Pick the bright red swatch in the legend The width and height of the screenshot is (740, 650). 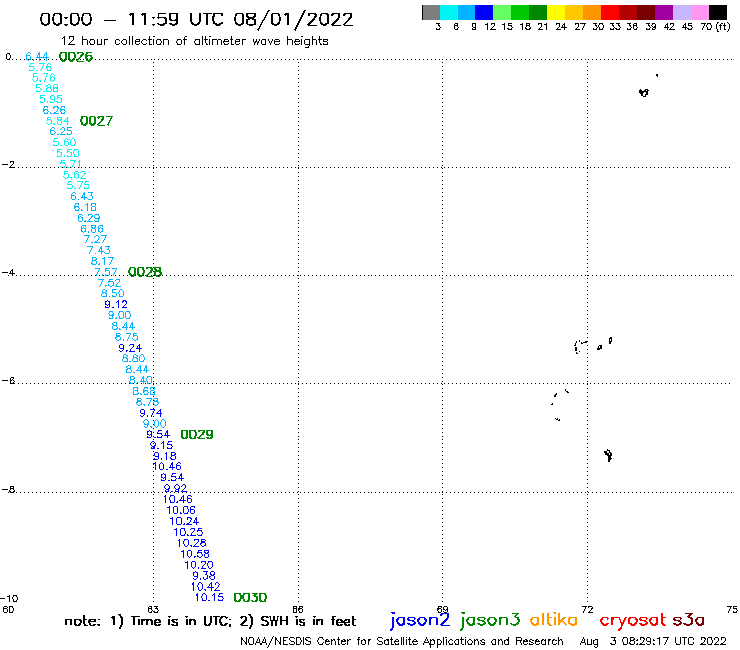[610, 12]
